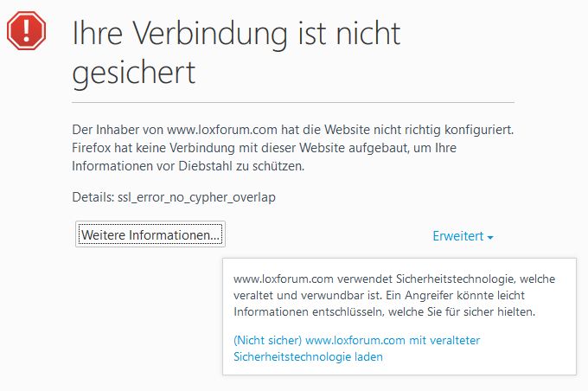Screen dimensions: 588x391
Task: Click the heading Ihre Verbindung ist nicht gesichert
Action: coord(236,53)
